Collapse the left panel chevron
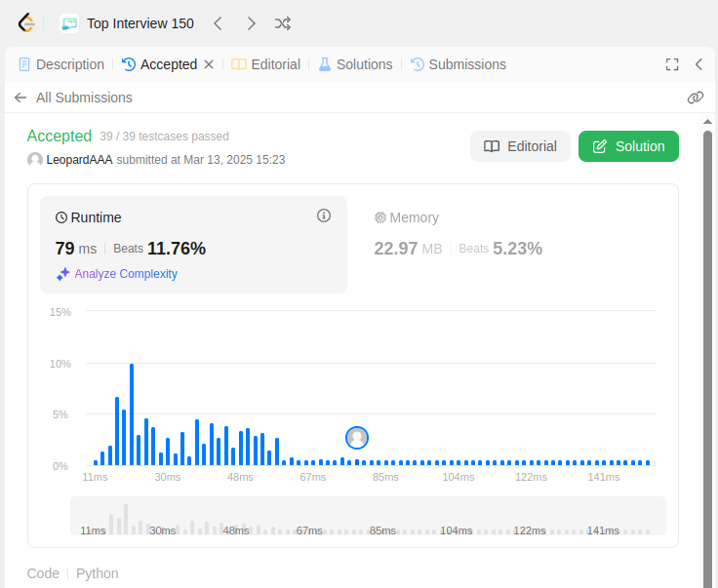The height and width of the screenshot is (588, 718). [698, 64]
